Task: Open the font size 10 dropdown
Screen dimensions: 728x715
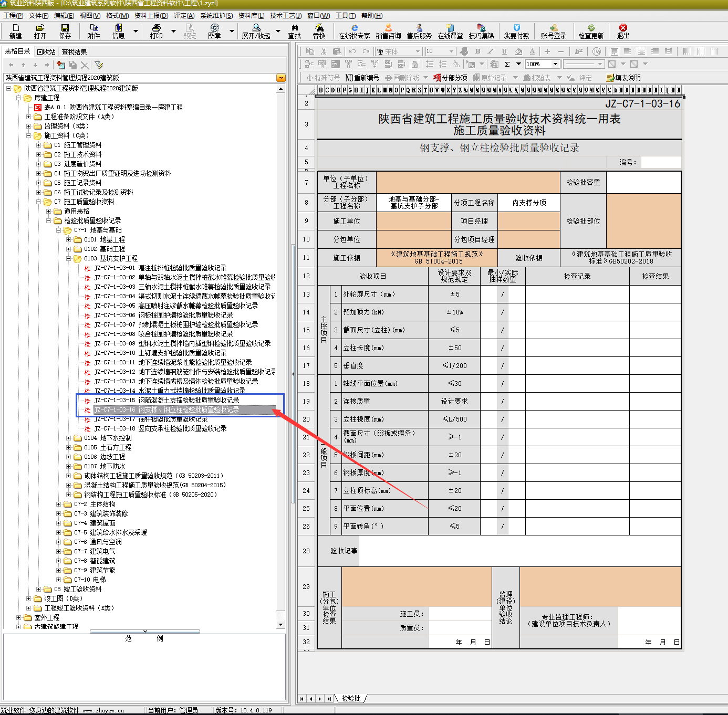Action: click(452, 51)
